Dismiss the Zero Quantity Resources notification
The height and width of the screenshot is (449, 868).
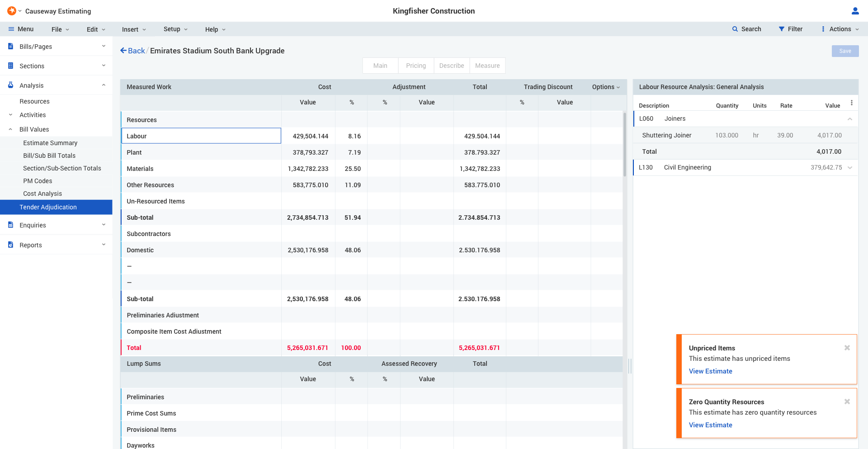tap(847, 402)
